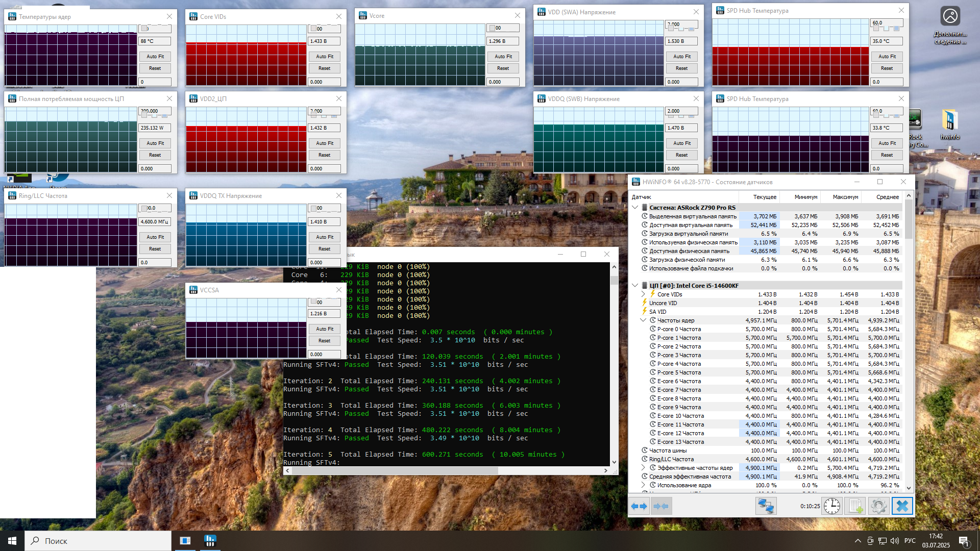Click the HWiNFO icon in the taskbar
This screenshot has height=551, width=980.
pyautogui.click(x=210, y=541)
